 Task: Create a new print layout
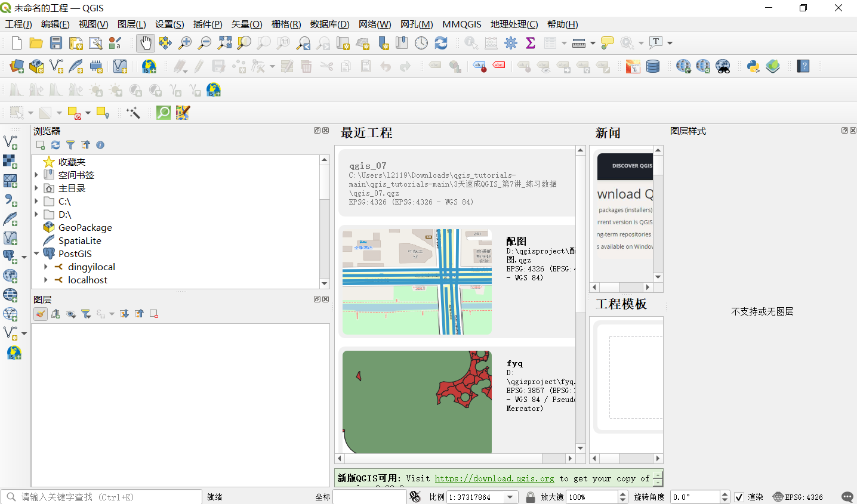pos(75,42)
